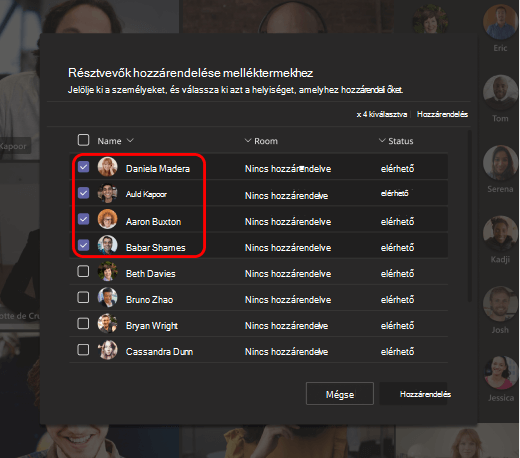520x458 pixels.
Task: Click the name Bruno Zhao
Action: [x=149, y=300]
